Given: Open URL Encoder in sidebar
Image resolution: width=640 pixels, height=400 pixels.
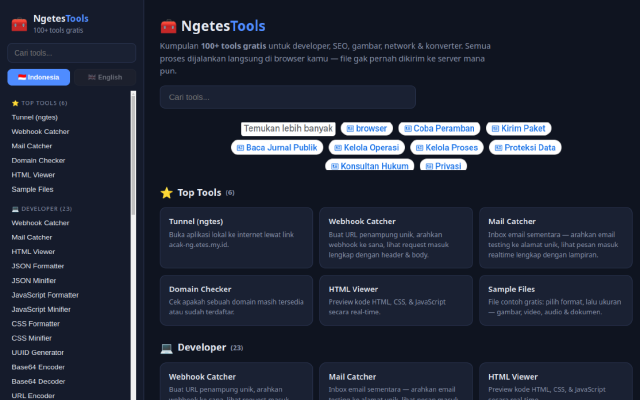Looking at the screenshot, I should coord(33,396).
